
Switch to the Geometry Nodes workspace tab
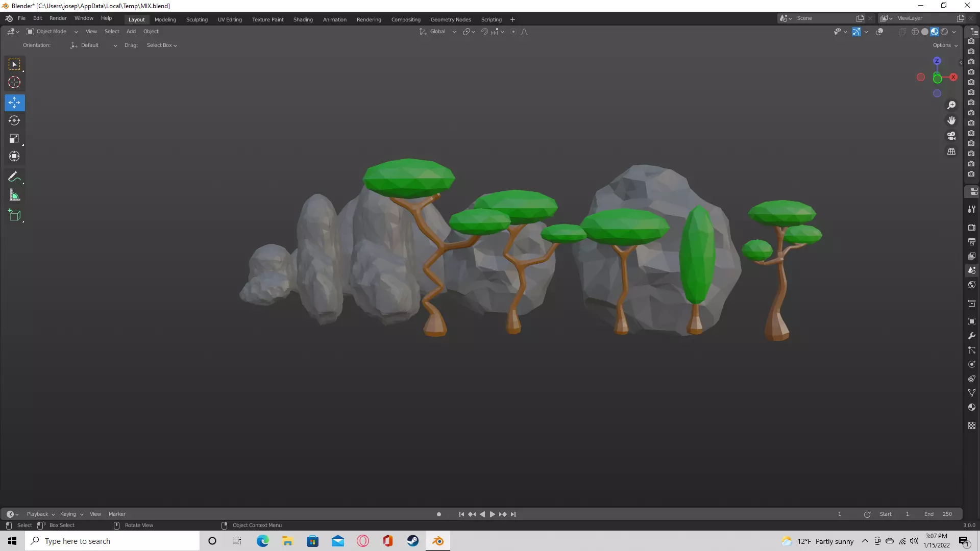[x=451, y=19]
